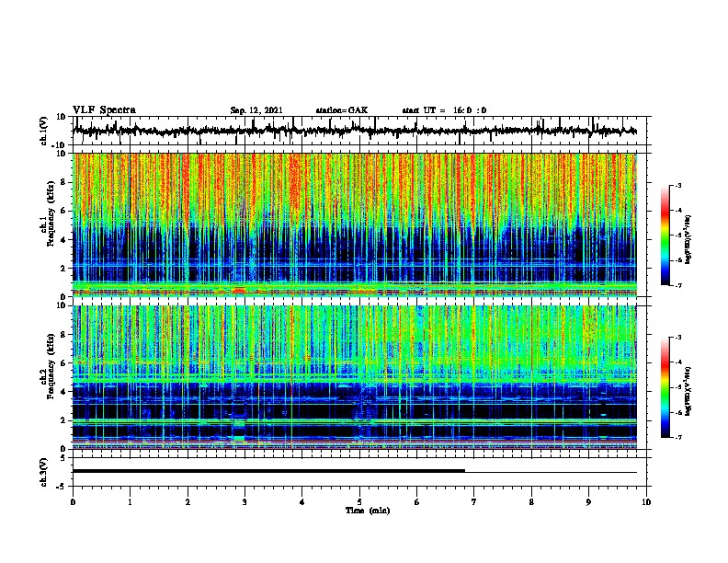This screenshot has width=728, height=563.
Task: Click inside the ch.1 voltage waveform trace
Action: pos(354,131)
